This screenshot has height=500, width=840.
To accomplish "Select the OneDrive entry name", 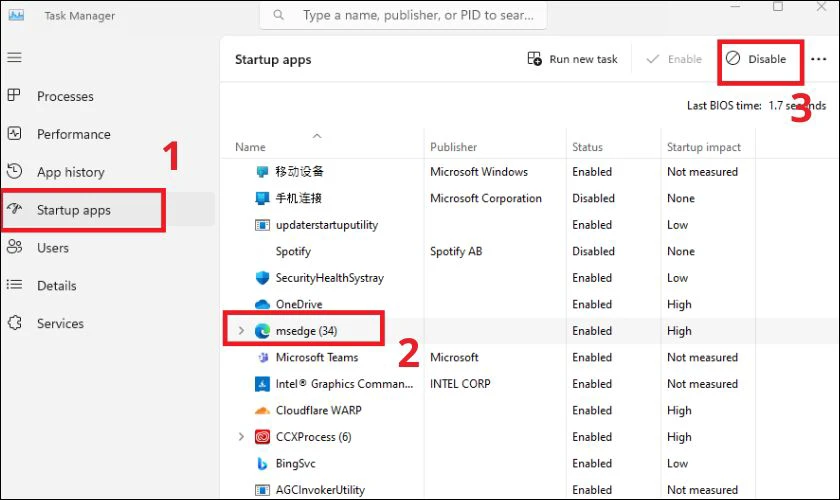I will (x=299, y=304).
